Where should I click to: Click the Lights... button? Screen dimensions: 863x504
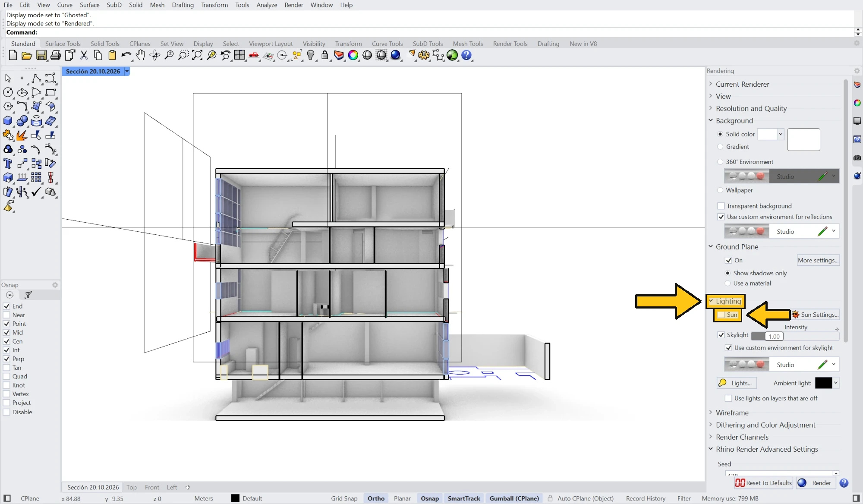click(737, 383)
